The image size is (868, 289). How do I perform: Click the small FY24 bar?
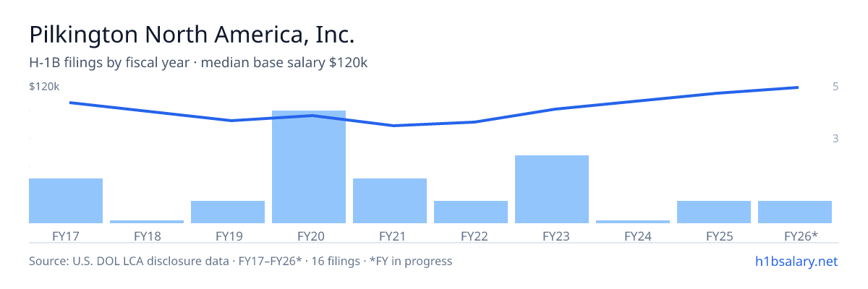(633, 222)
